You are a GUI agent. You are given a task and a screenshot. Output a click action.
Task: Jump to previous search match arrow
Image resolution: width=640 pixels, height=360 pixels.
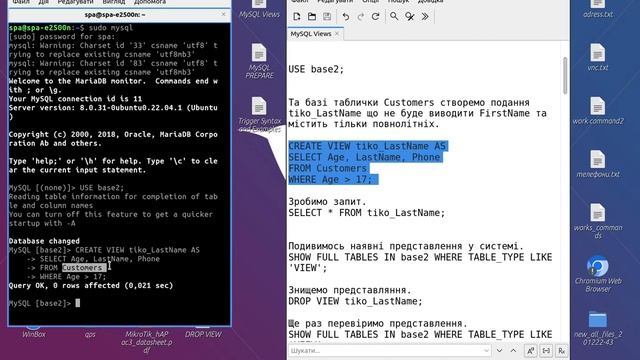click(513, 351)
